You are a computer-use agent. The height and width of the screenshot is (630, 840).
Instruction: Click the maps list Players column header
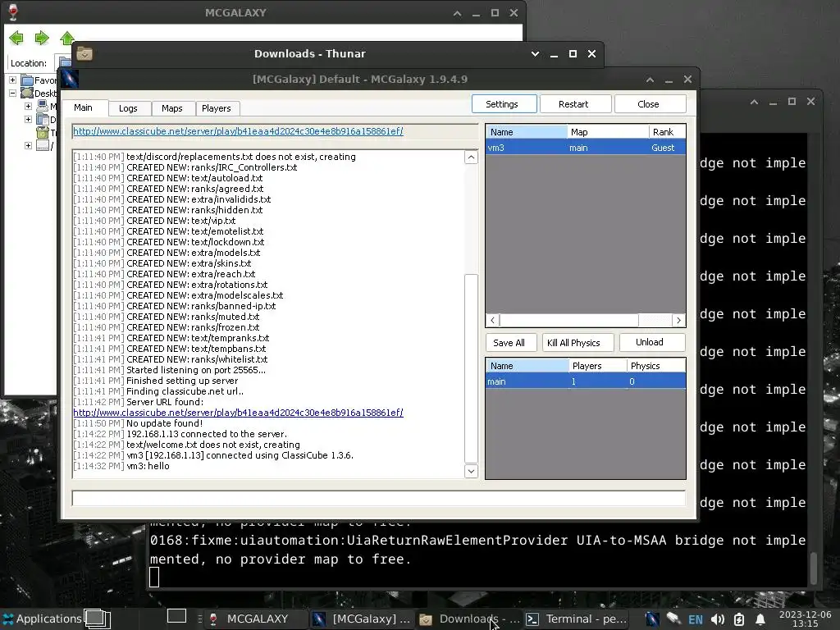598,366
